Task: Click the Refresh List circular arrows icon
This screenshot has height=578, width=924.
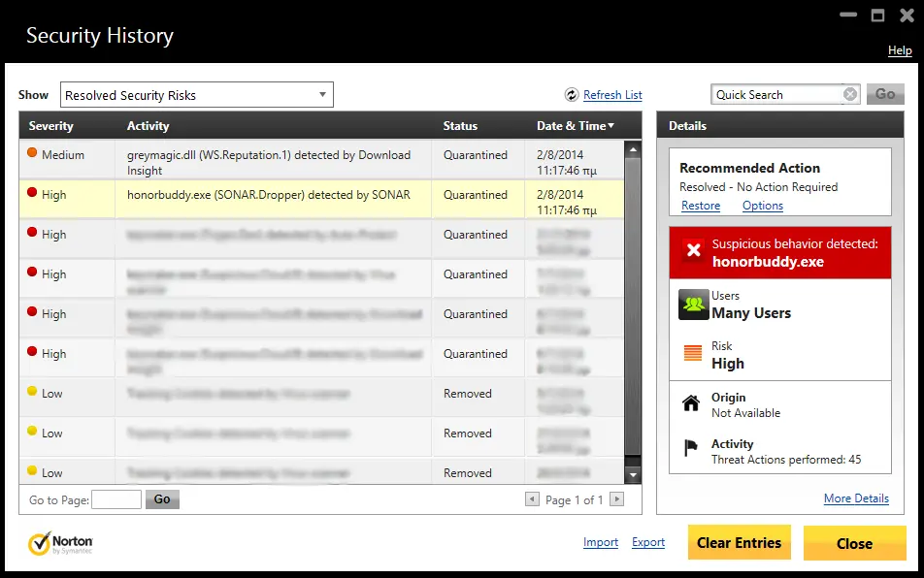Action: (x=572, y=95)
